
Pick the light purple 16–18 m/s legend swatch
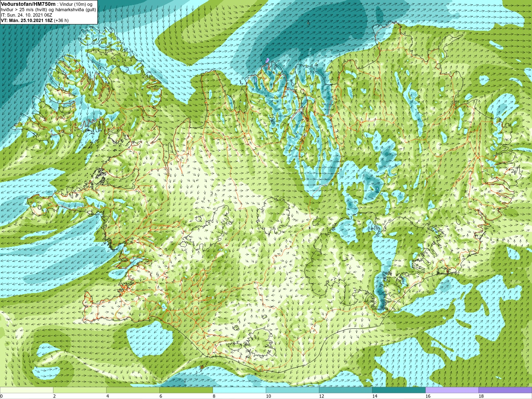[x=452, y=390]
